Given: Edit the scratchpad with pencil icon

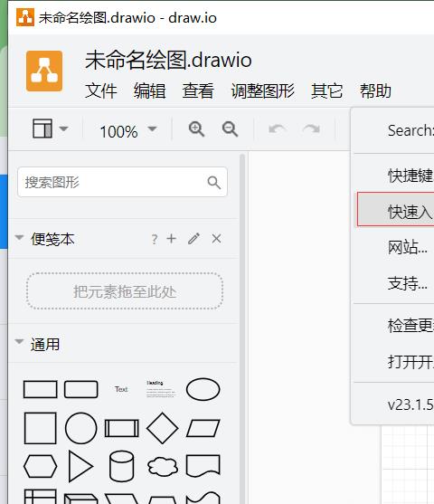Looking at the screenshot, I should 194,239.
